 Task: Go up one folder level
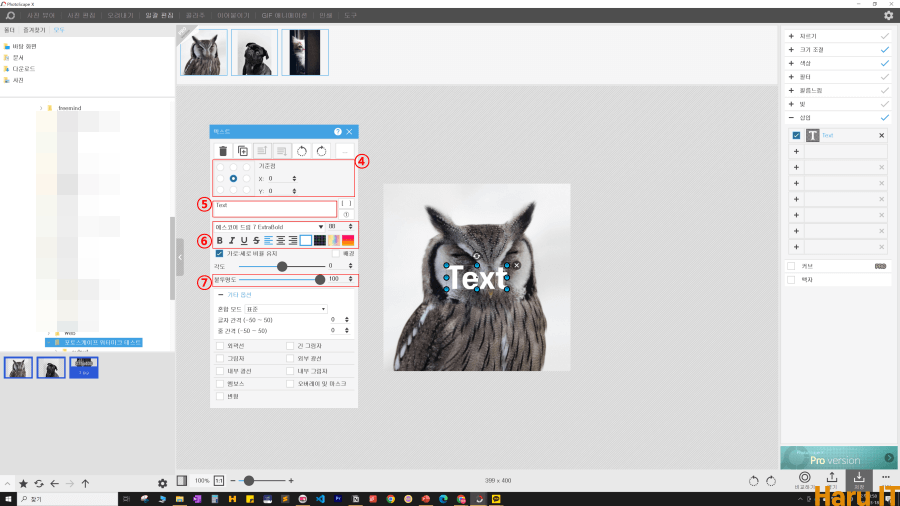coord(86,484)
